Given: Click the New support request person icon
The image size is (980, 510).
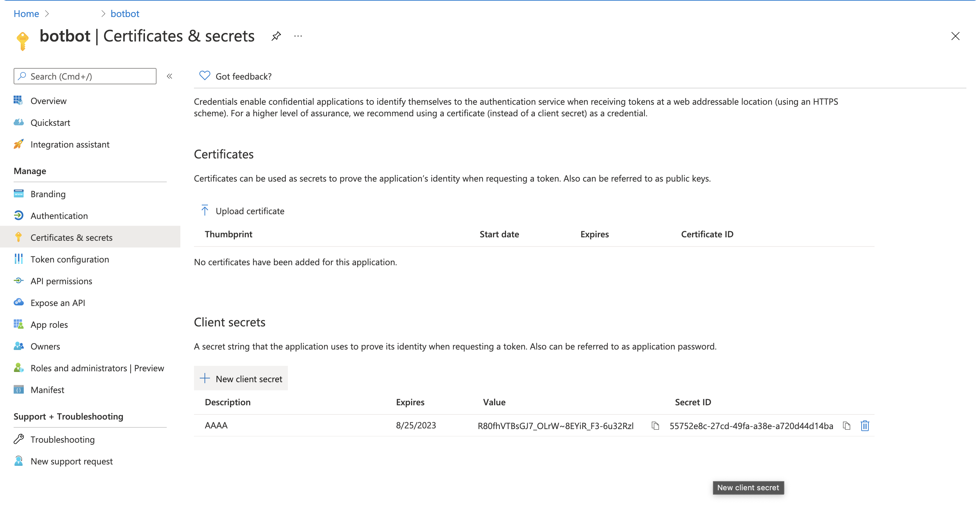Looking at the screenshot, I should coord(18,461).
